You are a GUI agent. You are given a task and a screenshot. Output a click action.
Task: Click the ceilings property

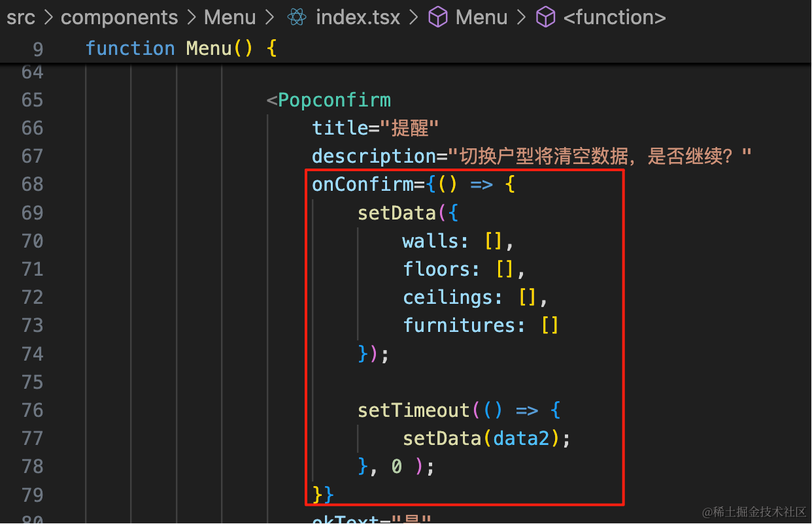point(447,297)
